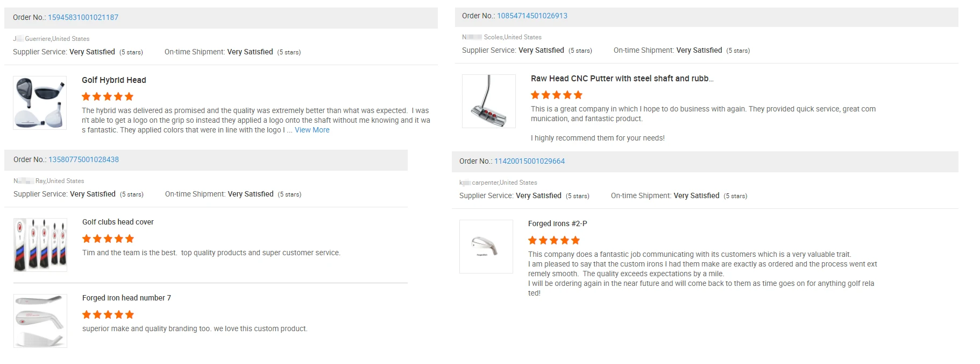Image resolution: width=980 pixels, height=364 pixels.
Task: Open order number 11420015001029664 link
Action: point(529,161)
